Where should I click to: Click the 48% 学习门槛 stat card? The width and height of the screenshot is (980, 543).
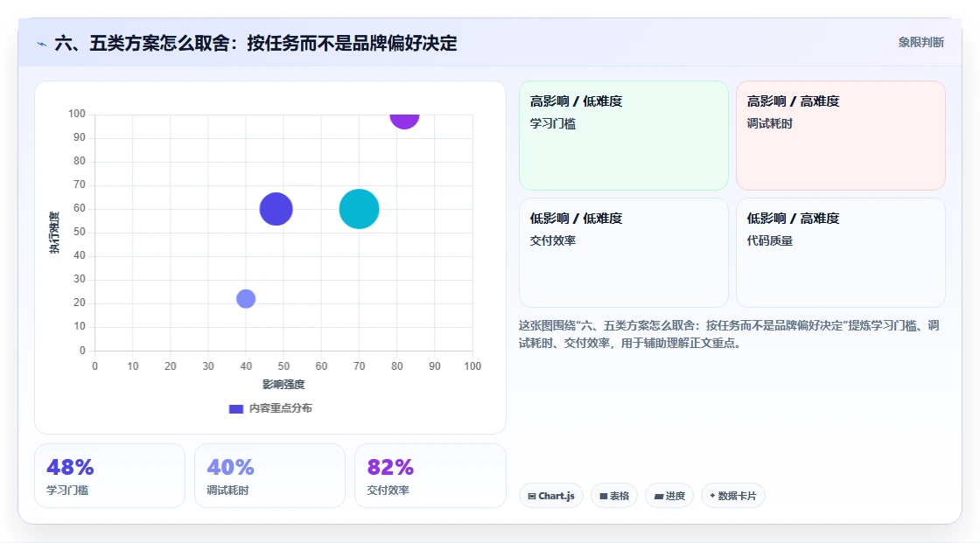click(x=110, y=476)
